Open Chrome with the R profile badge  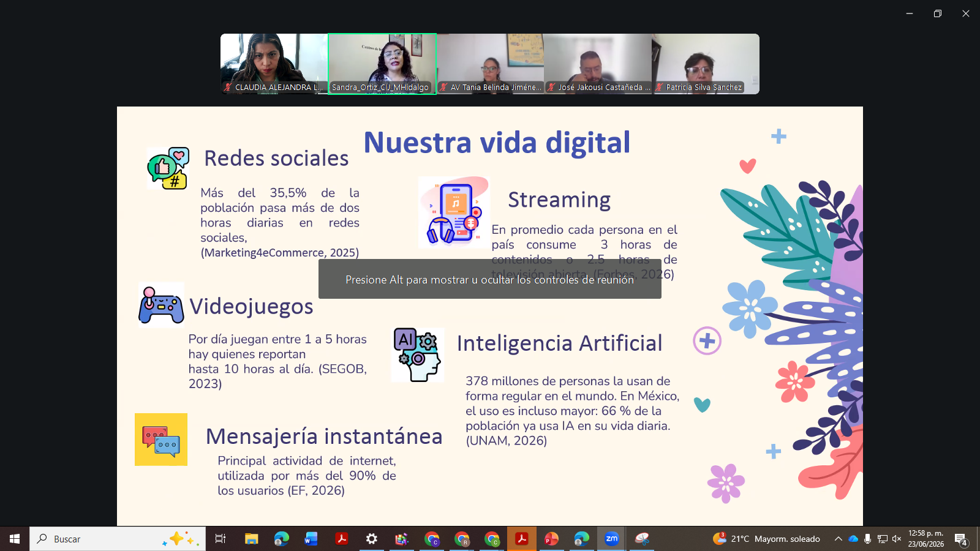(x=462, y=539)
